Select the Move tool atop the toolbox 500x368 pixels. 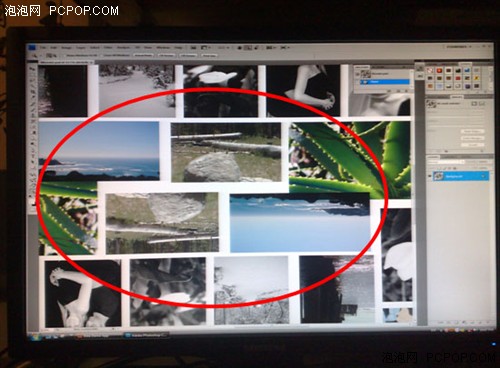click(32, 69)
